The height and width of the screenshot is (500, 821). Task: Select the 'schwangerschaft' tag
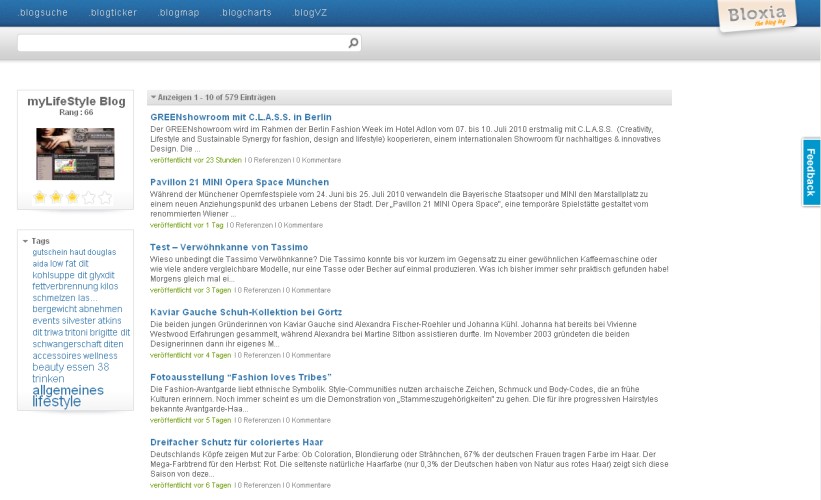[66, 344]
